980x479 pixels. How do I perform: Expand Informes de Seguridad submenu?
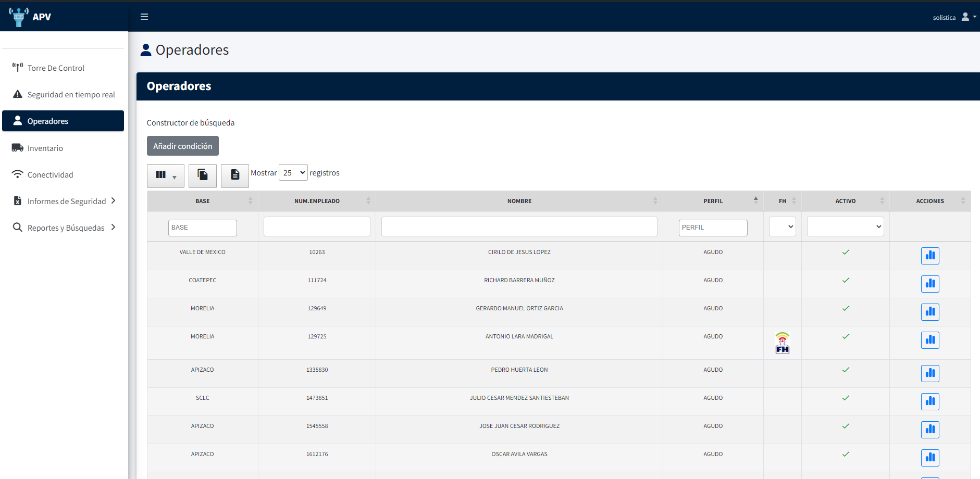pyautogui.click(x=63, y=201)
